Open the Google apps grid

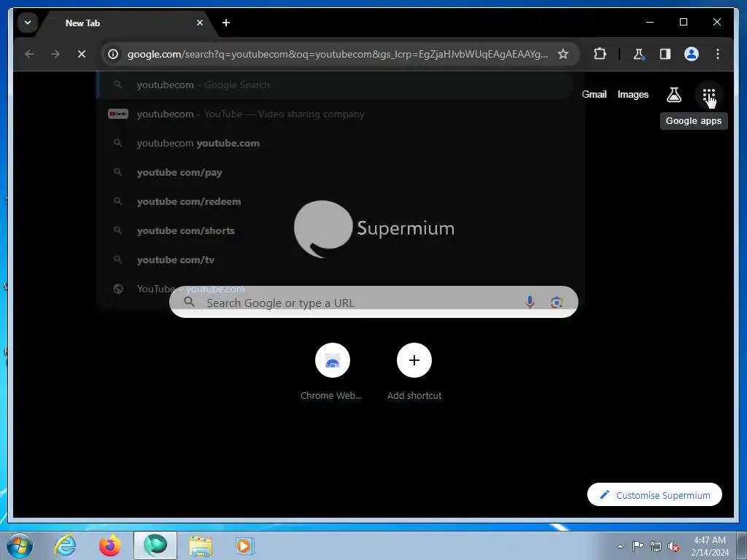click(x=709, y=95)
